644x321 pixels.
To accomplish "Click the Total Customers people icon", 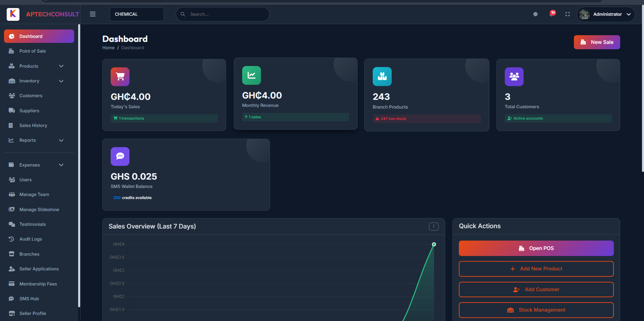I will [x=514, y=77].
